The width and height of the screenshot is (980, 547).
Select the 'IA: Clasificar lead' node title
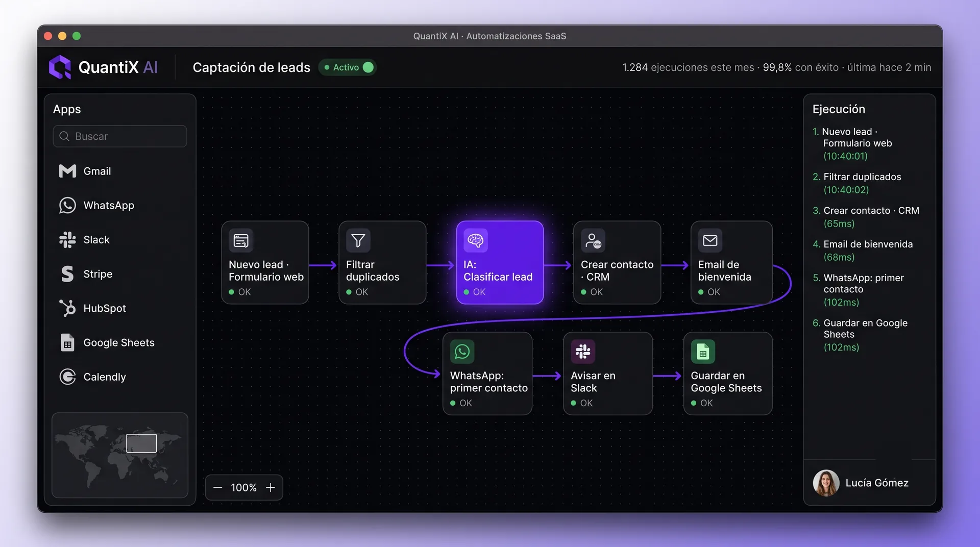click(498, 270)
